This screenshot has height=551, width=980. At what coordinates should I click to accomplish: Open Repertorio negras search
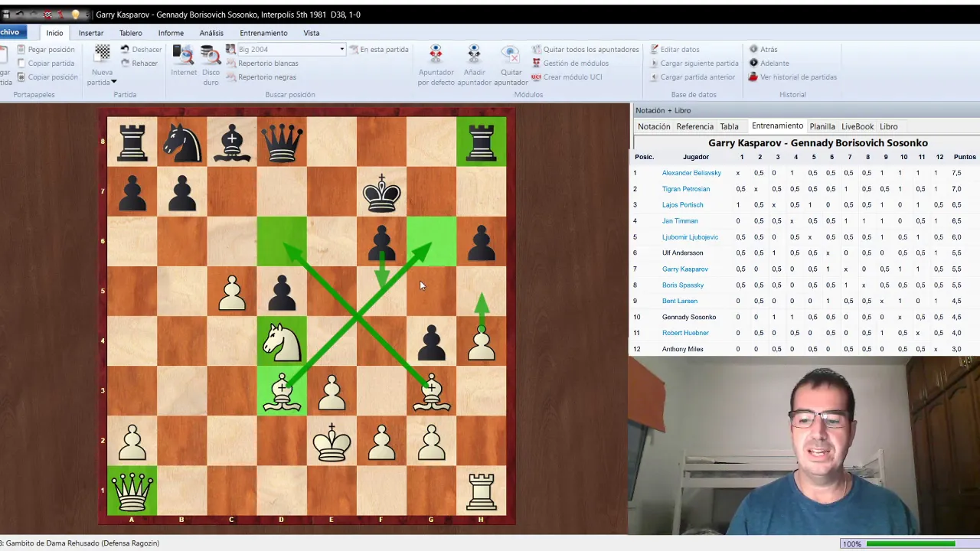pyautogui.click(x=261, y=77)
